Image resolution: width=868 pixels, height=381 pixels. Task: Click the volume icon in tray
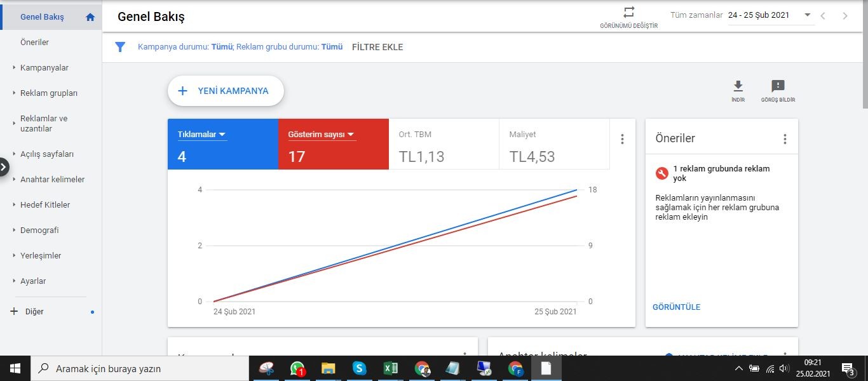[x=784, y=368]
